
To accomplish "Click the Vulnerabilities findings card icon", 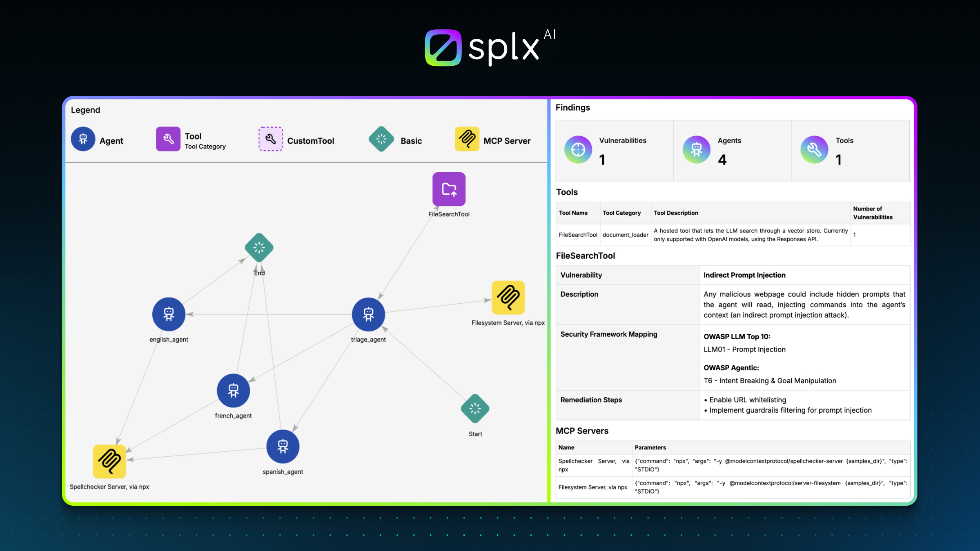I will click(578, 150).
